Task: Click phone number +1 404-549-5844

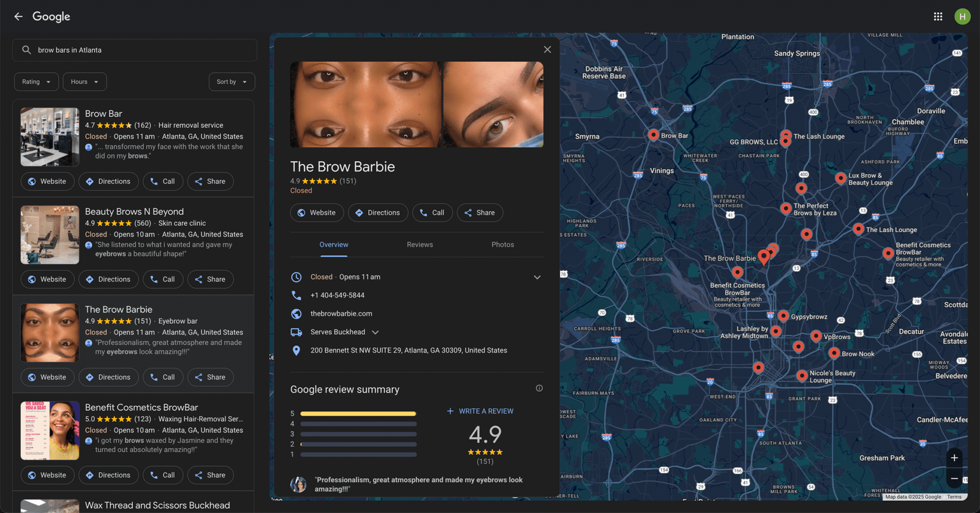Action: click(x=337, y=295)
